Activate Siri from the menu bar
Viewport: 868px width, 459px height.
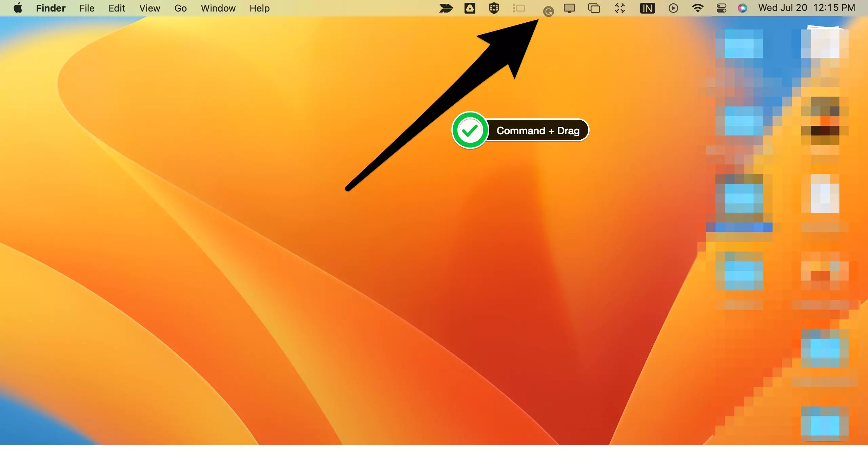(743, 8)
